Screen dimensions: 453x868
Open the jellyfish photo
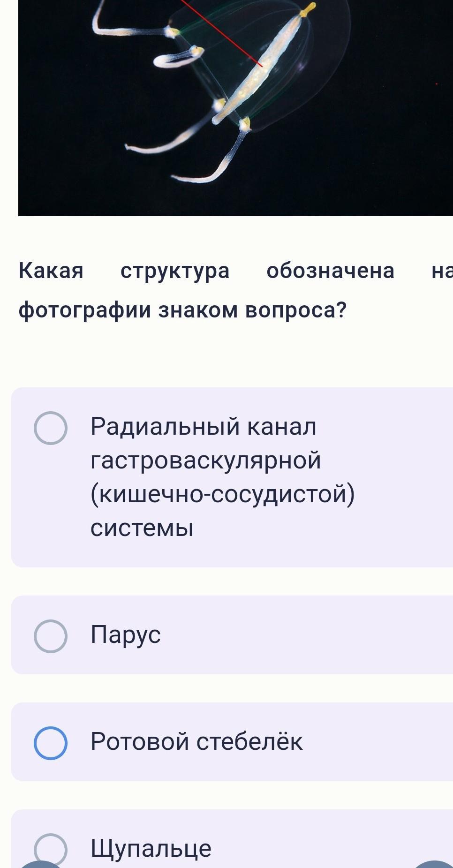[235, 108]
